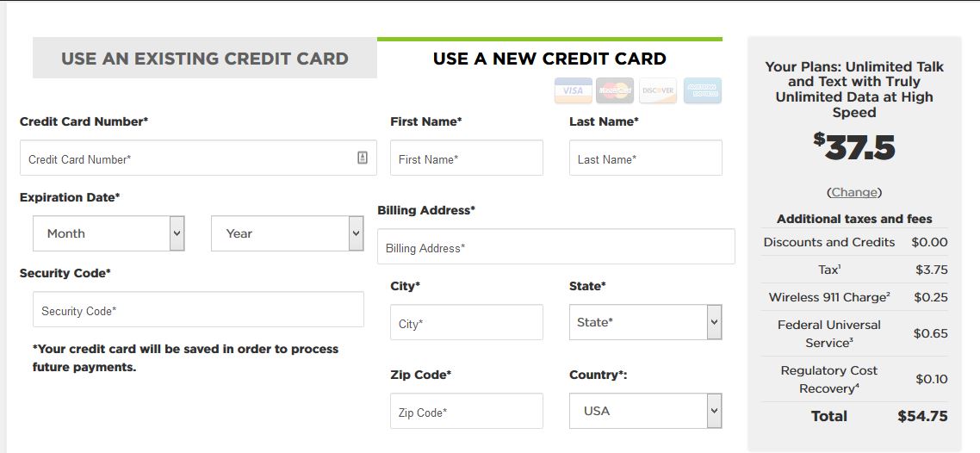Click the Last Name input box
This screenshot has width=980, height=453.
click(646, 158)
